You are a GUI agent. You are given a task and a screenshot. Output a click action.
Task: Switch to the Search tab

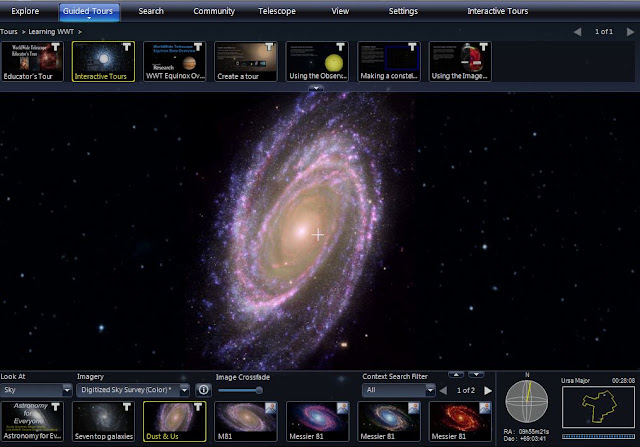click(151, 11)
